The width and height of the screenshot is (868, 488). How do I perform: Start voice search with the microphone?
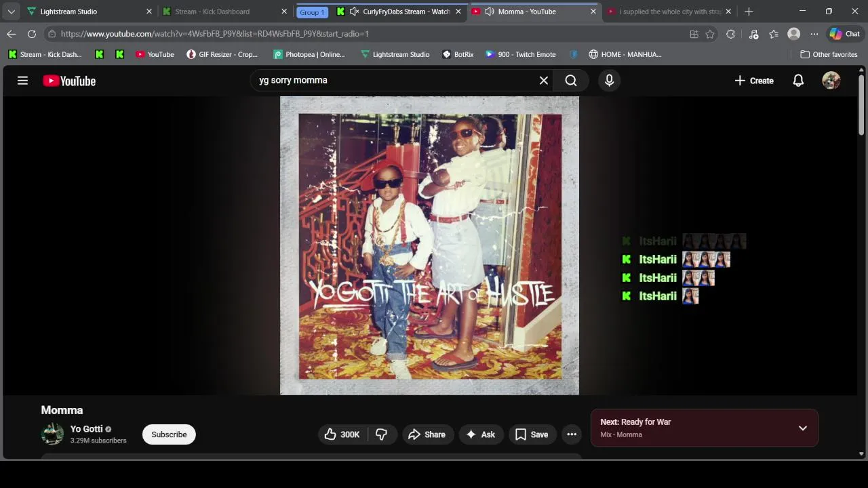click(609, 80)
